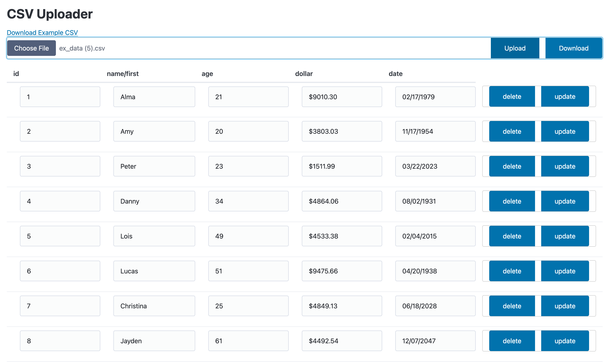Click the name field containing Amy
This screenshot has width=609, height=364.
[x=154, y=131]
